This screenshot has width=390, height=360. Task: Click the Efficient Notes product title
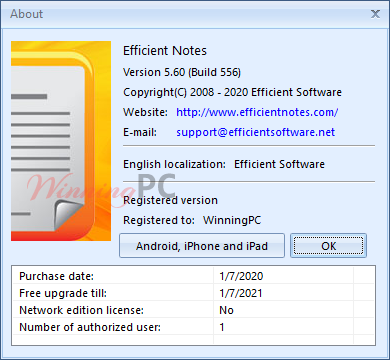165,51
